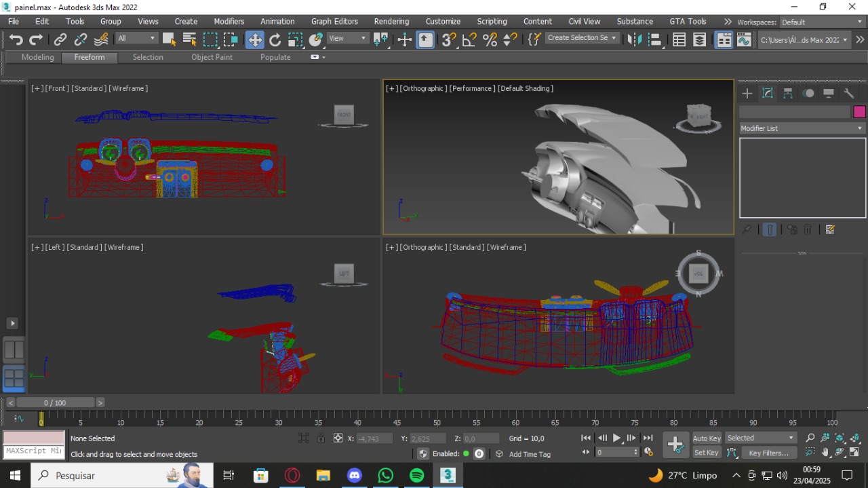Click the Redo arrow in the main toolbar
The height and width of the screenshot is (488, 868).
[x=37, y=39]
